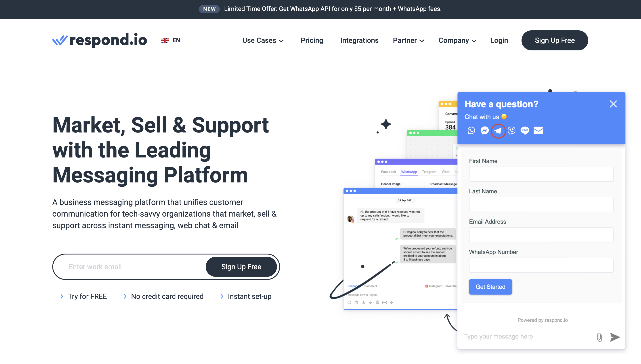
Task: Select the Line chat icon
Action: [x=524, y=130]
